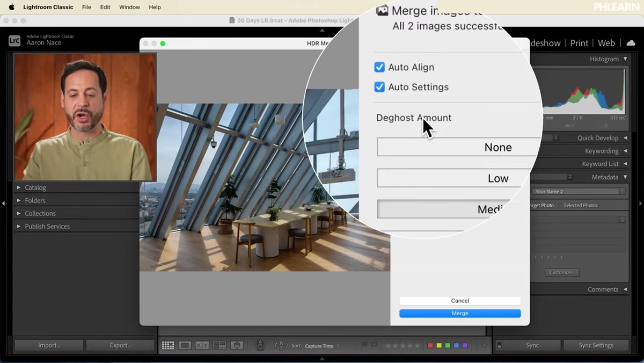Apply the yellow color label

[x=439, y=346]
